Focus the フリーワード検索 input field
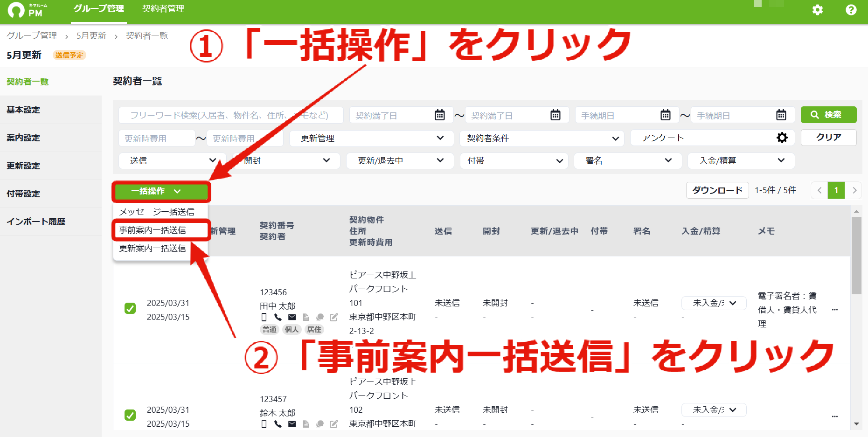Screen dimensions: 868x437 pos(231,115)
